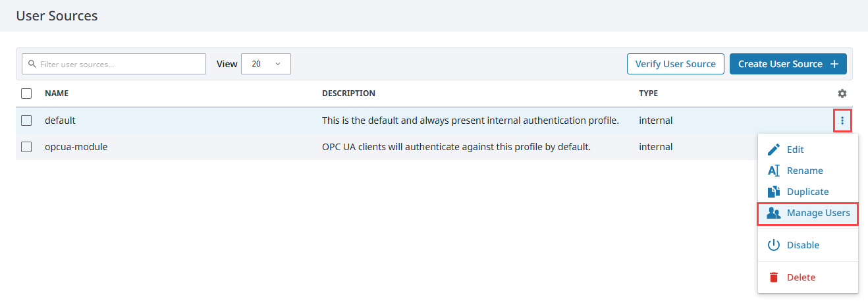Click the Rename text-cursor icon
The height and width of the screenshot is (301, 868).
(774, 171)
